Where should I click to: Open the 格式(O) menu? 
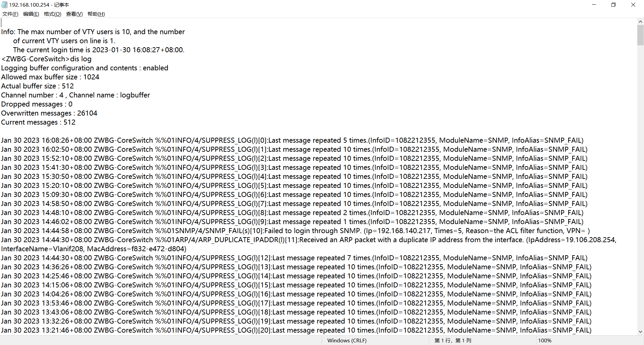click(x=52, y=14)
